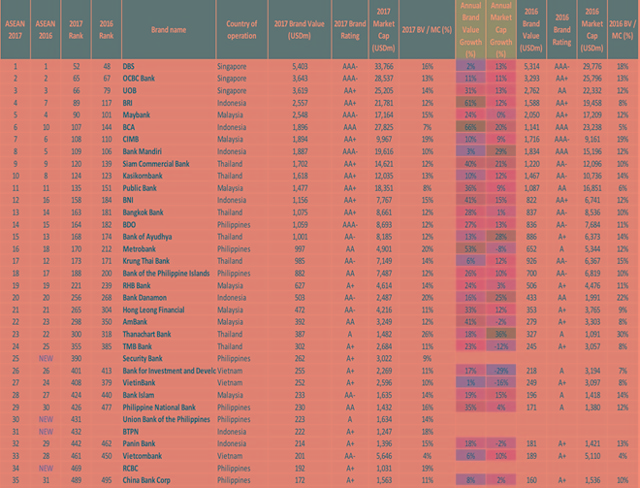
Task: Click the 'Brand name' column header
Action: point(169,30)
